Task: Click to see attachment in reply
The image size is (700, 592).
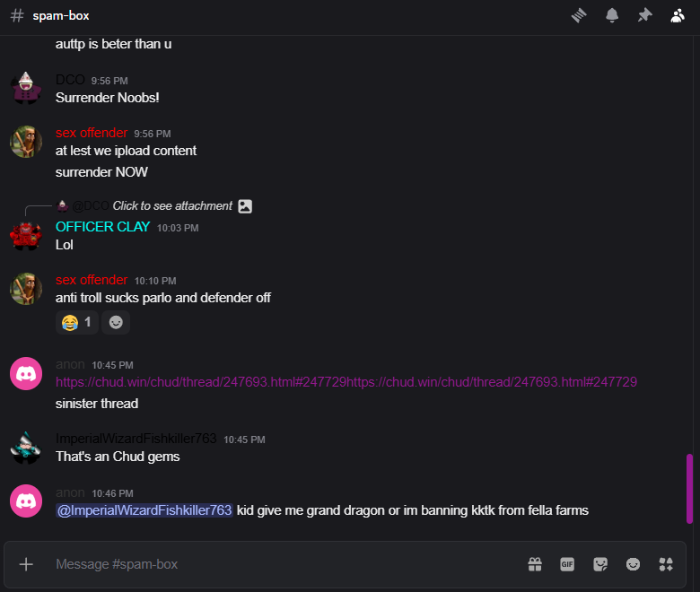Action: 172,206
